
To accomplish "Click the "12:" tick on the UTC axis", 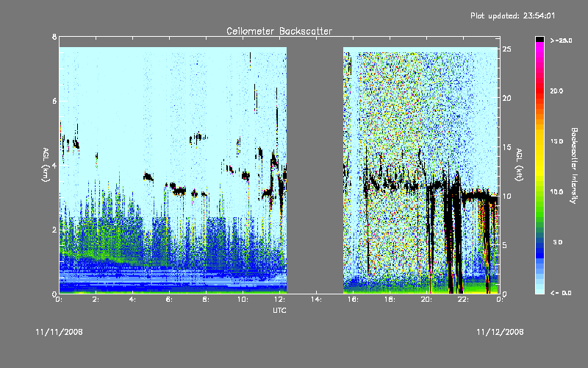I will click(x=280, y=300).
